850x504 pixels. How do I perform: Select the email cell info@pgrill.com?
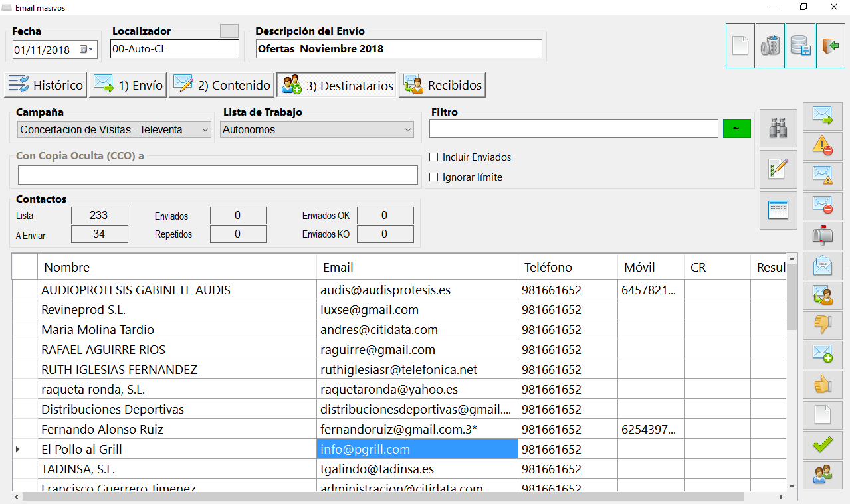[417, 450]
